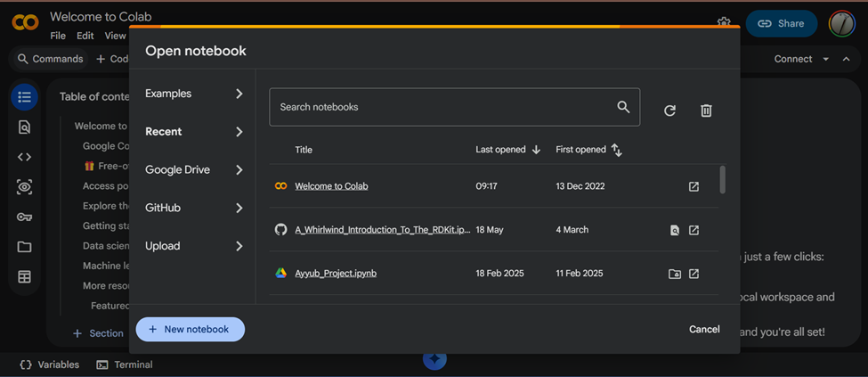Open the Variables panel

click(49, 365)
